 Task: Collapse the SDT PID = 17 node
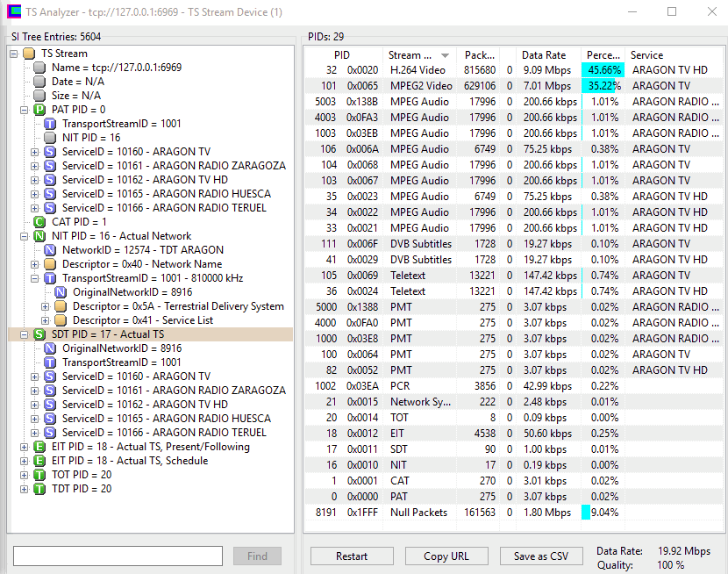[x=25, y=334]
